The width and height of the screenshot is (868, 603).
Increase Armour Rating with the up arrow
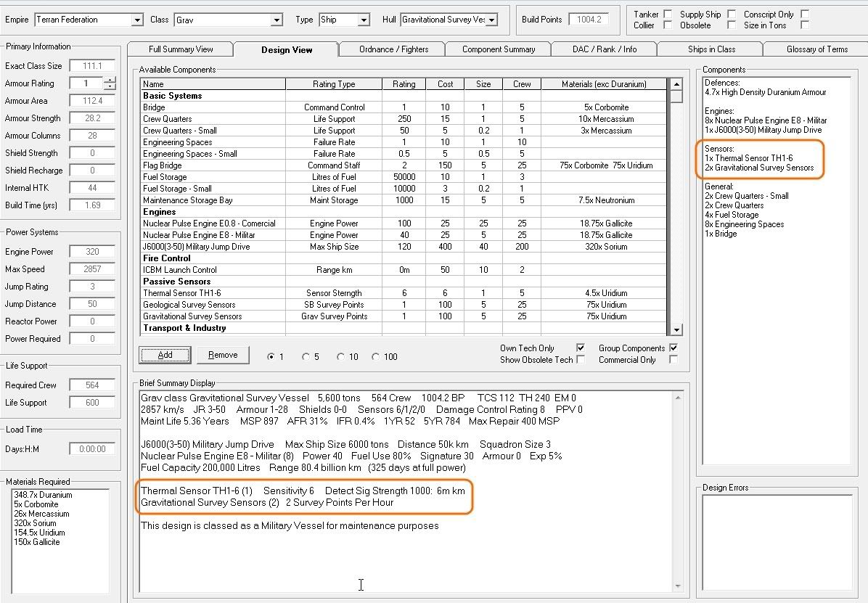(x=110, y=81)
